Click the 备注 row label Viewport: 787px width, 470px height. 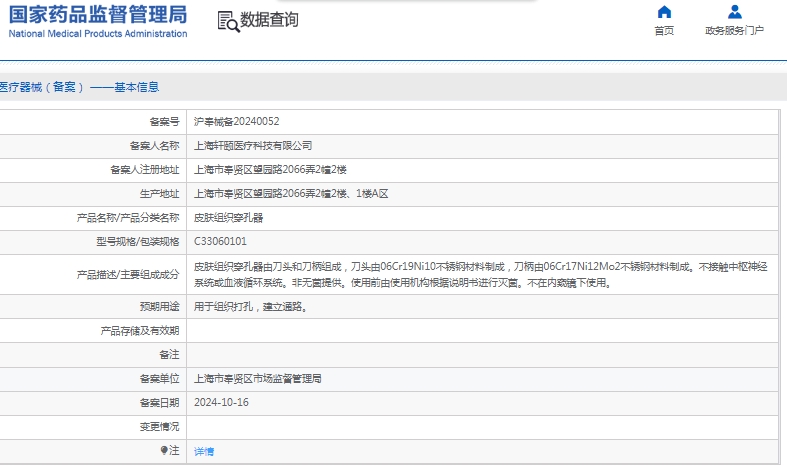(169, 355)
